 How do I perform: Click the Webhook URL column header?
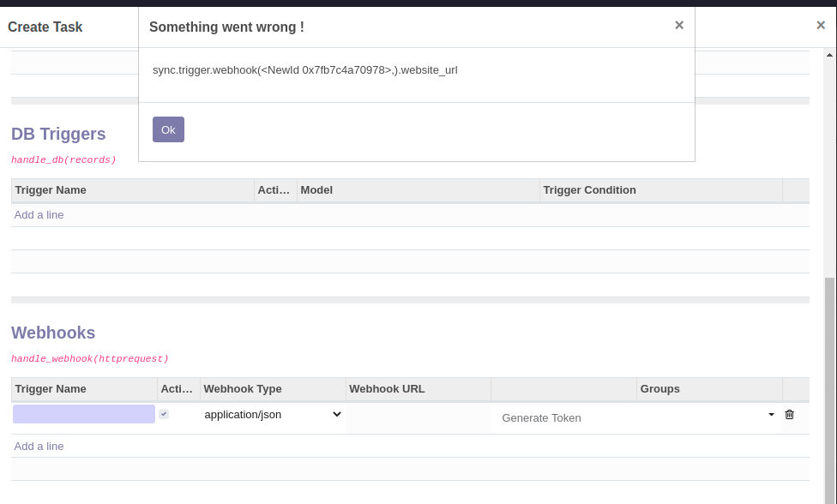click(387, 388)
